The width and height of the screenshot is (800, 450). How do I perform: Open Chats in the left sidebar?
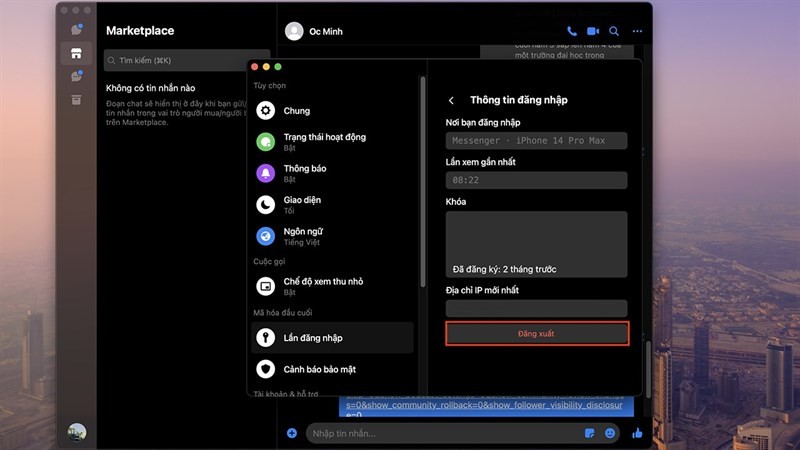[x=77, y=30]
